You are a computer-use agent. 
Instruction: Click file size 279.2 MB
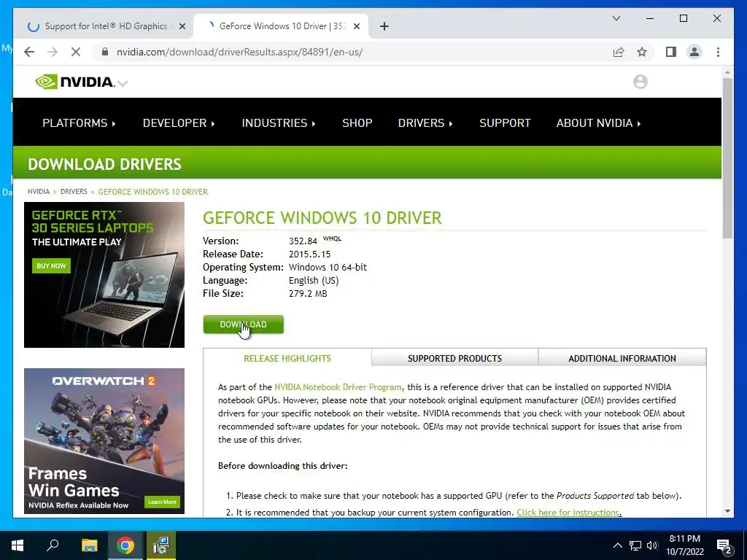tap(308, 293)
